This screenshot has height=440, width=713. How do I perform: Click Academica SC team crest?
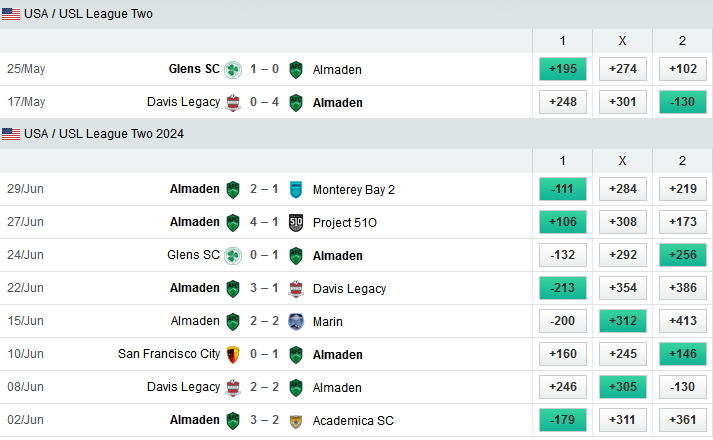pyautogui.click(x=296, y=420)
